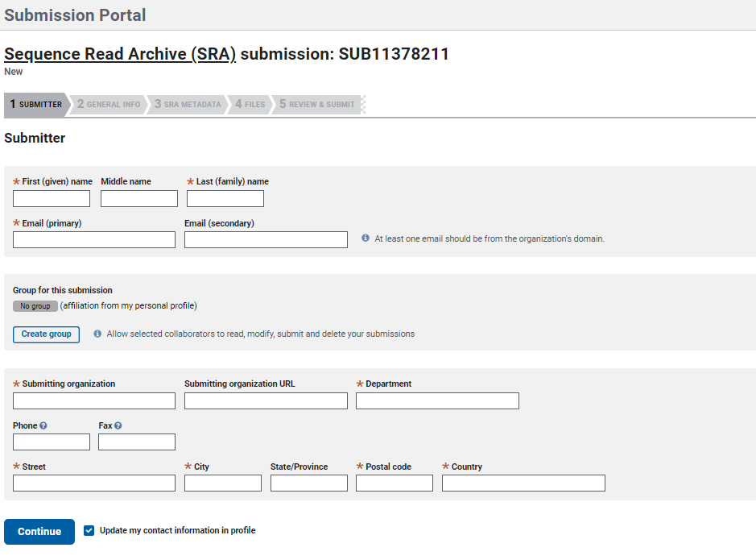This screenshot has height=560, width=756.
Task: Click the Create group button
Action: point(46,334)
